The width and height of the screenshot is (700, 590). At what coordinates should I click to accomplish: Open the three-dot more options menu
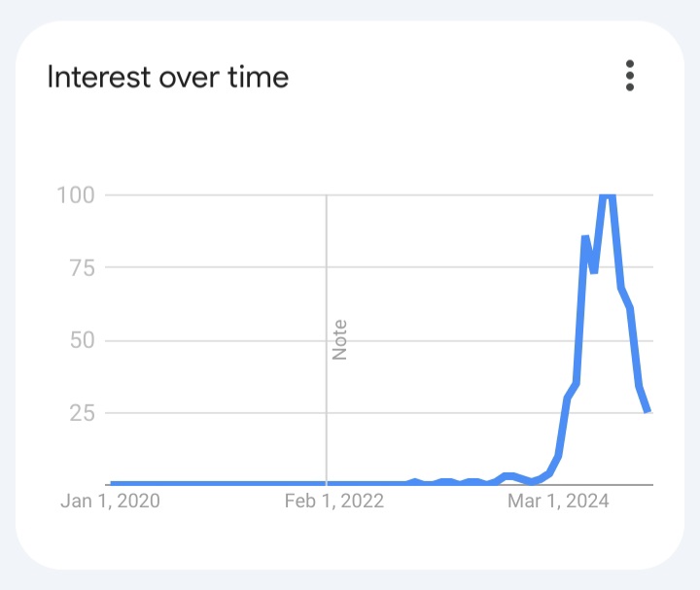pyautogui.click(x=629, y=76)
